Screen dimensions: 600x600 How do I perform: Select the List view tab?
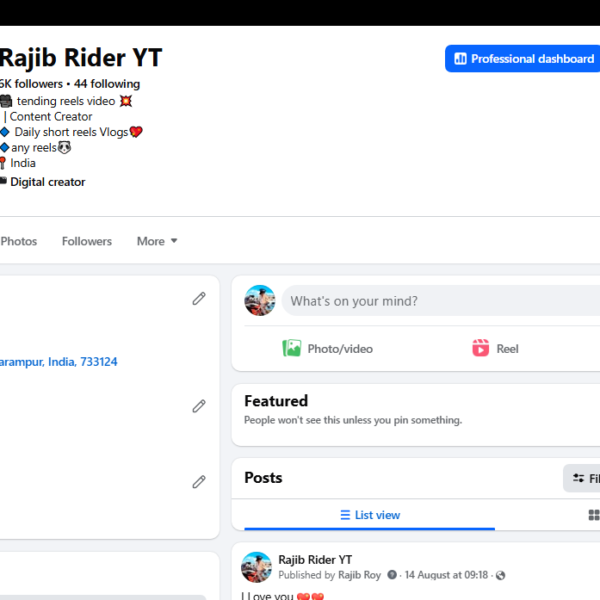[370, 515]
